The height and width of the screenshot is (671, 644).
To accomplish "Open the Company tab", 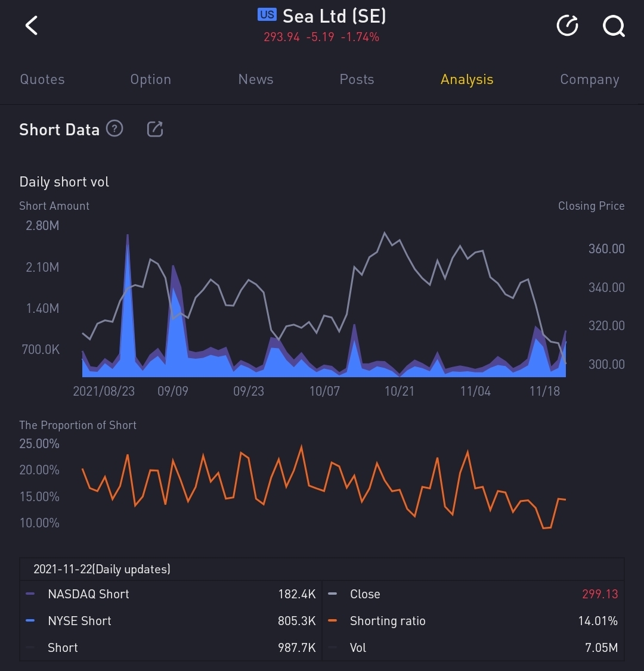I will (x=589, y=79).
